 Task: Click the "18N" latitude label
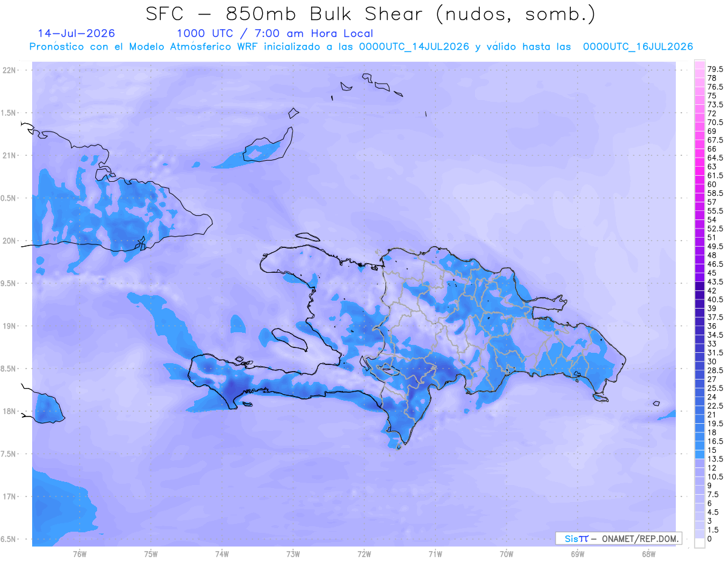[9, 412]
